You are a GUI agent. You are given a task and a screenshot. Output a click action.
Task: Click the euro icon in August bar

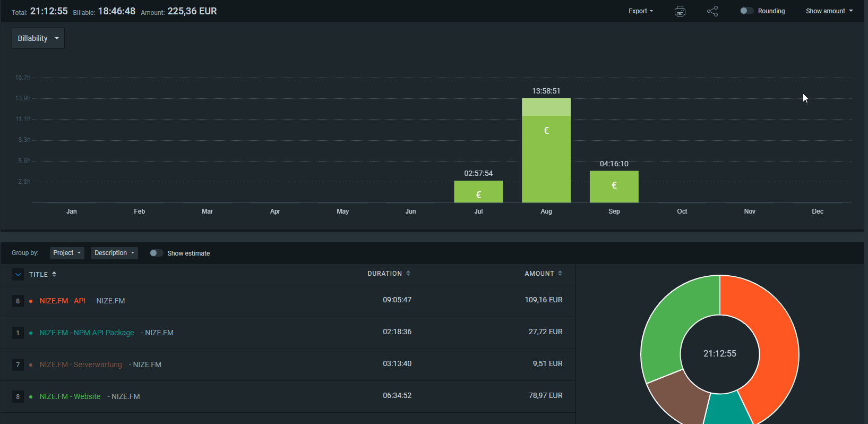(546, 131)
